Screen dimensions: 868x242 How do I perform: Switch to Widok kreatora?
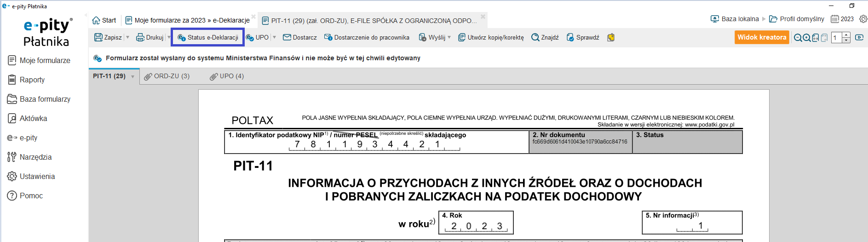(762, 37)
